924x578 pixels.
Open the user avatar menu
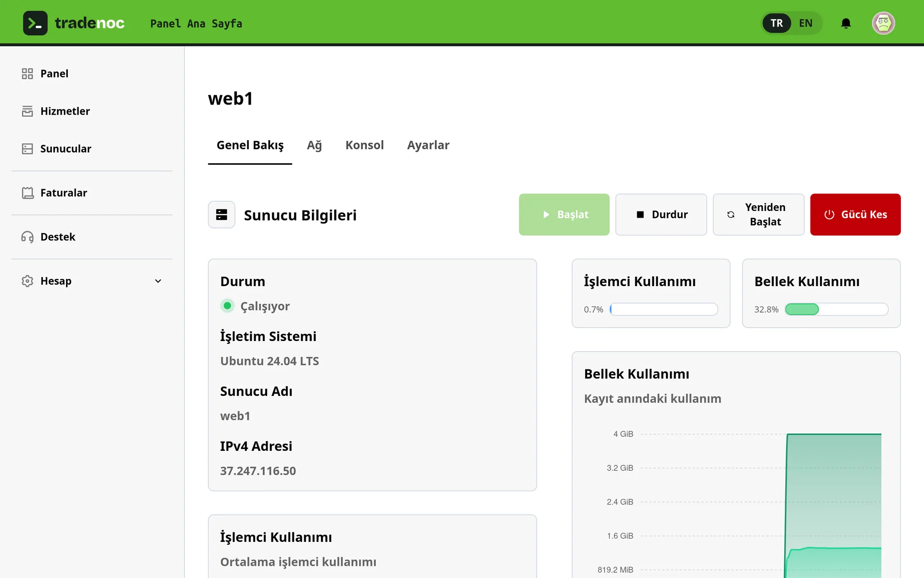[x=883, y=23]
